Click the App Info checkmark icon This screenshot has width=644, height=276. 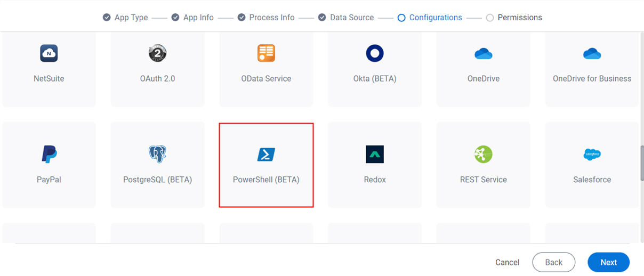tap(175, 18)
